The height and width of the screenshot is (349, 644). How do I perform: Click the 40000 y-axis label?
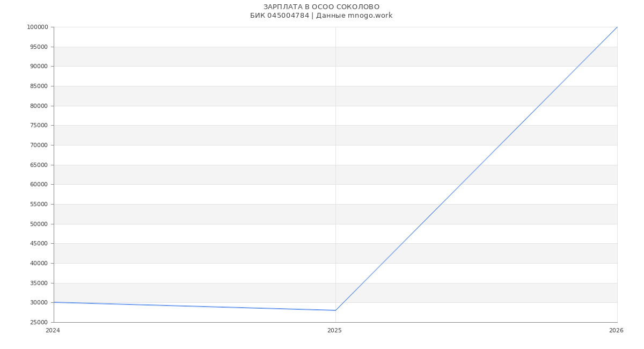[x=39, y=264]
